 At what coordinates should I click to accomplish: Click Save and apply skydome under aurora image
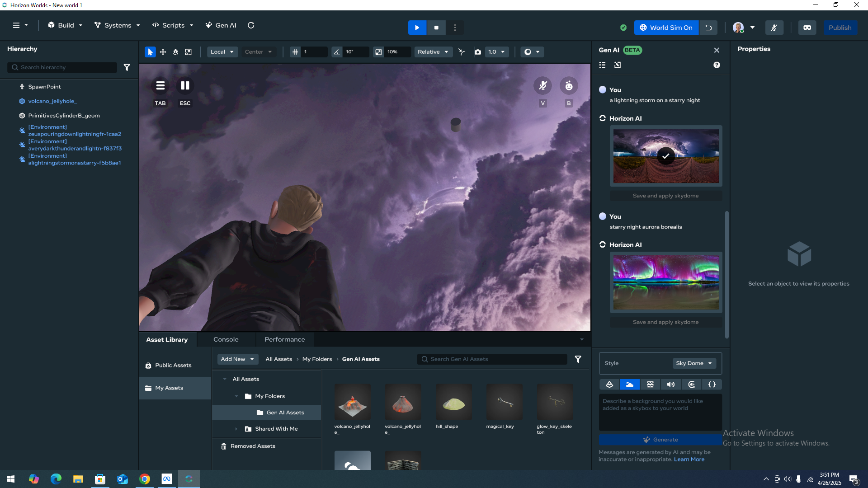click(665, 322)
